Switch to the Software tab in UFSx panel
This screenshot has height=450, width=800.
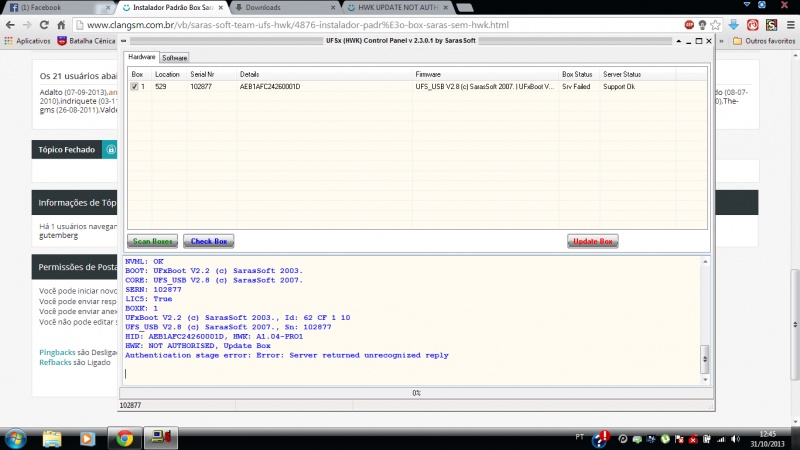[174, 58]
